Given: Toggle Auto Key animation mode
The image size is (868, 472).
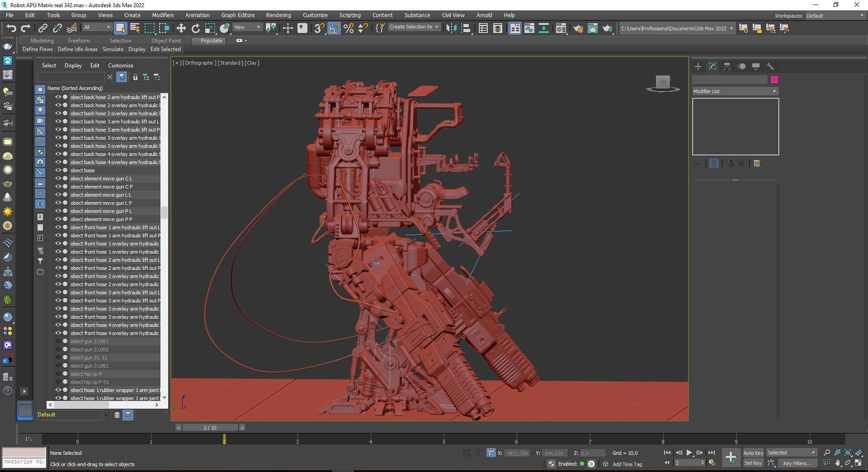Looking at the screenshot, I should 753,453.
